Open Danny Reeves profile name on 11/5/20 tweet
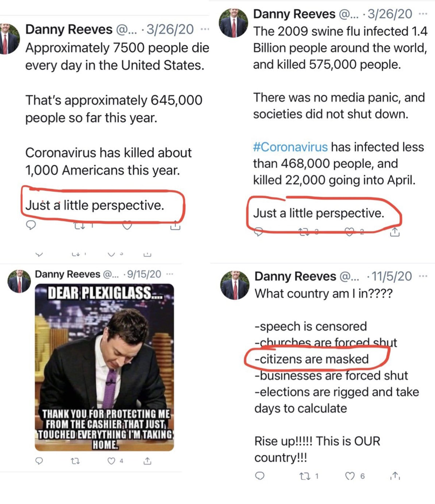The image size is (435, 504). (x=295, y=276)
